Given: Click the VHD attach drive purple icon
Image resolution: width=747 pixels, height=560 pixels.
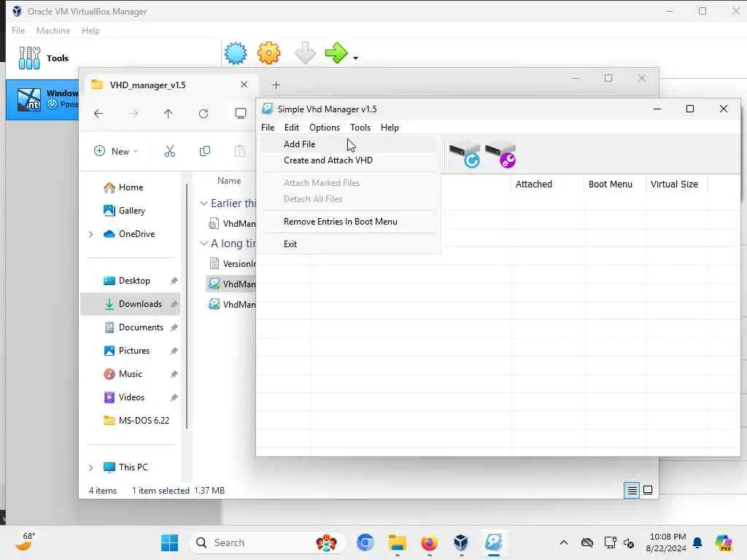Looking at the screenshot, I should (500, 155).
